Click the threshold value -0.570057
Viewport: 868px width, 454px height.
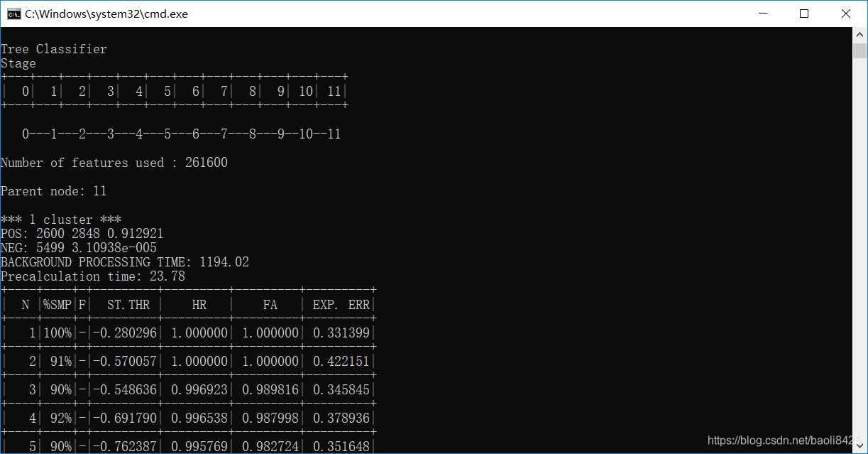pyautogui.click(x=125, y=362)
